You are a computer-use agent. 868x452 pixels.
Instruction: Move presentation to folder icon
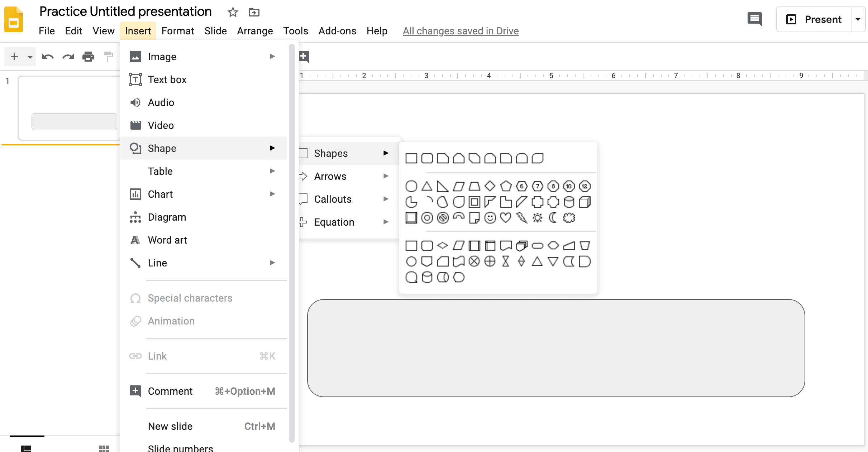pyautogui.click(x=254, y=12)
